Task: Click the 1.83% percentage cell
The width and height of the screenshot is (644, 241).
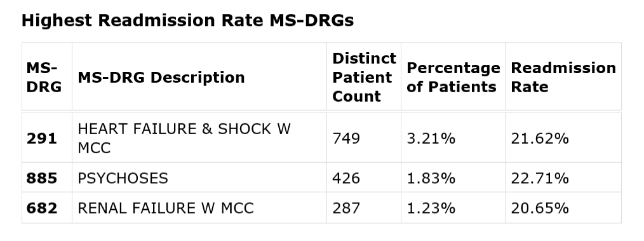Action: [453, 177]
